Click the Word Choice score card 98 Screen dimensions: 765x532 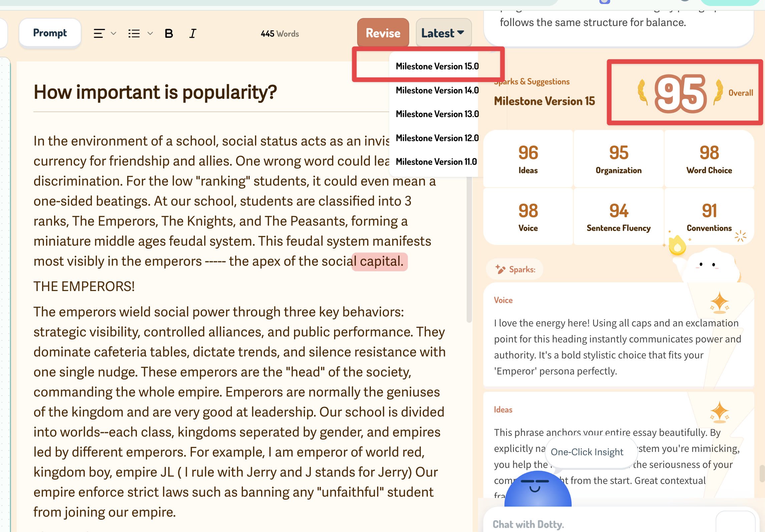[709, 159]
